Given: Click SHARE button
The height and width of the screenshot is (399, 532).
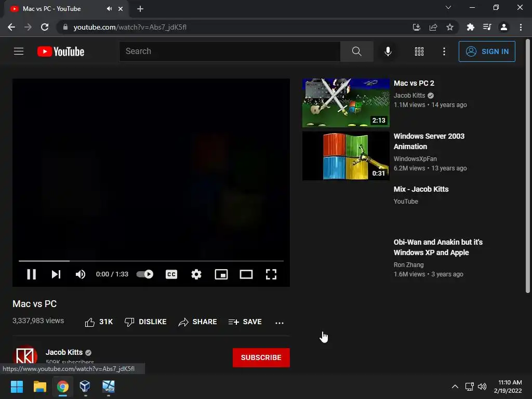Looking at the screenshot, I should (197, 322).
